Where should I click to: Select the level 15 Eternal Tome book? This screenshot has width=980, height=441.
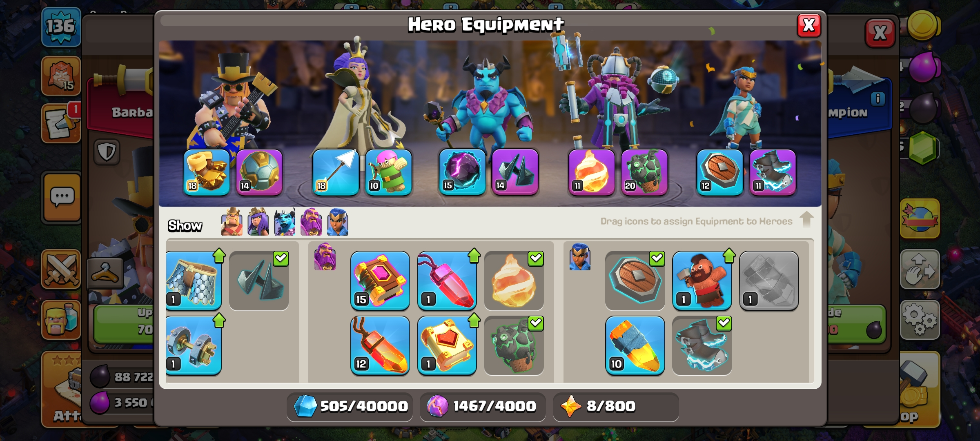tap(380, 281)
